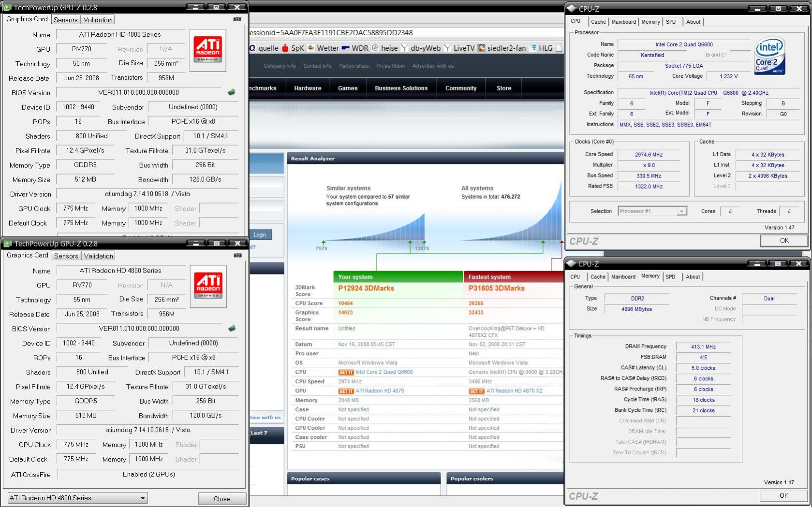Click the screenshot camera icon in top GPU-Z window
Viewport: 812px width, 507px height.
(237, 19)
